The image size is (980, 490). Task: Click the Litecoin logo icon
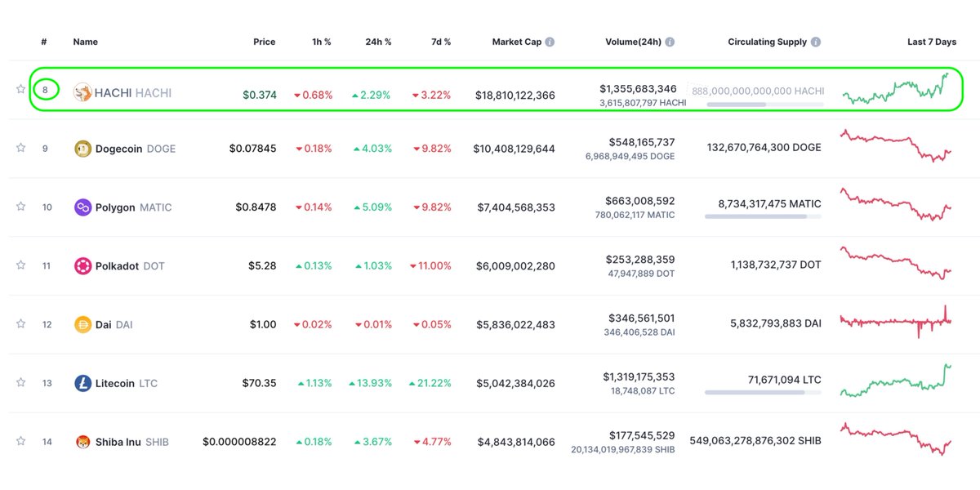point(82,383)
